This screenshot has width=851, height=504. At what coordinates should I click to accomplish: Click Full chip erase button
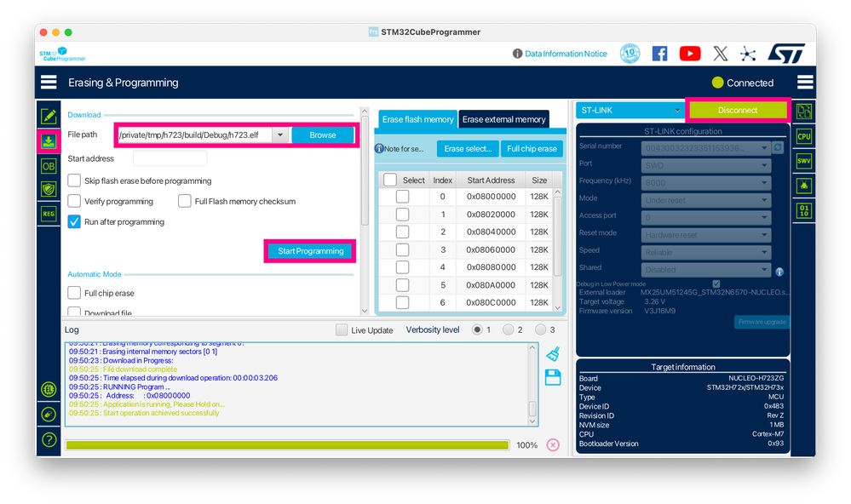(532, 149)
